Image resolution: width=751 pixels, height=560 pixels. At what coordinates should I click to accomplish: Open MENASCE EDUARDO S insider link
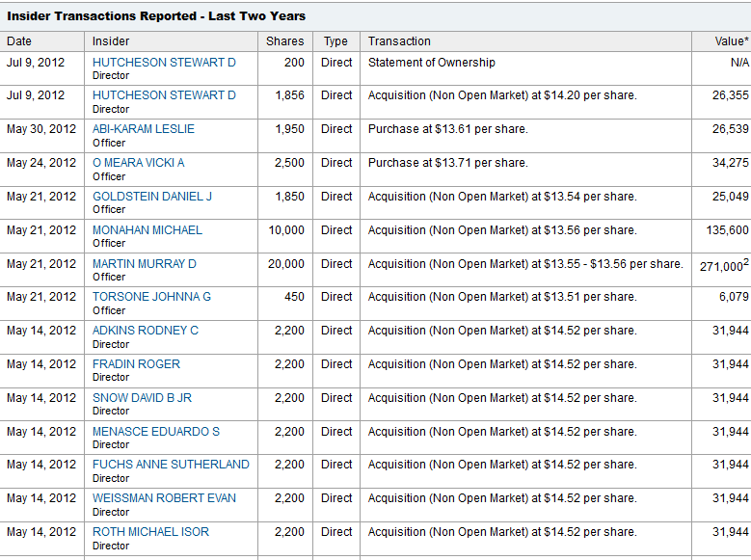point(155,432)
